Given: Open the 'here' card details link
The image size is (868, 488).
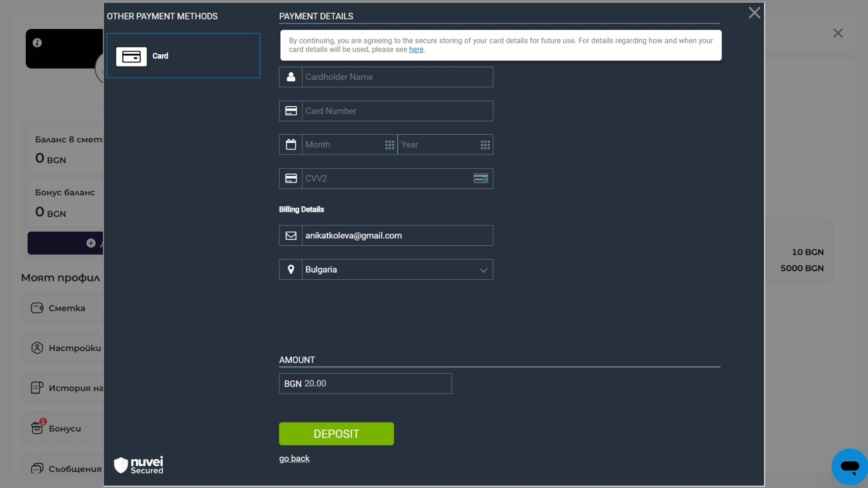Looking at the screenshot, I should (416, 50).
